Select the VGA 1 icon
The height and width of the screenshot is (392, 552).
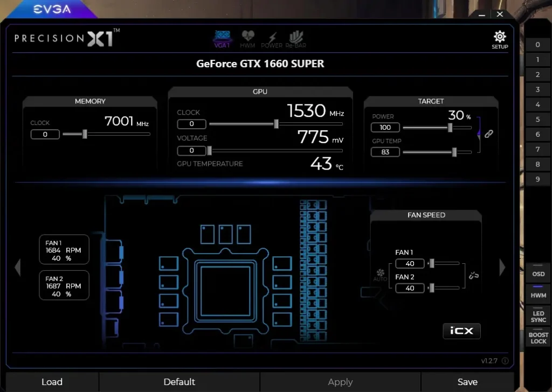(x=222, y=39)
